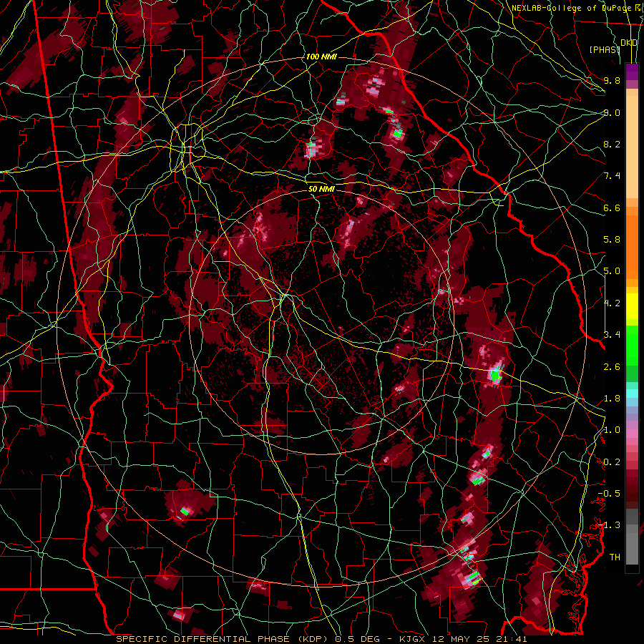Click the 4.2 value on the scale
644x644 pixels.
612,303
